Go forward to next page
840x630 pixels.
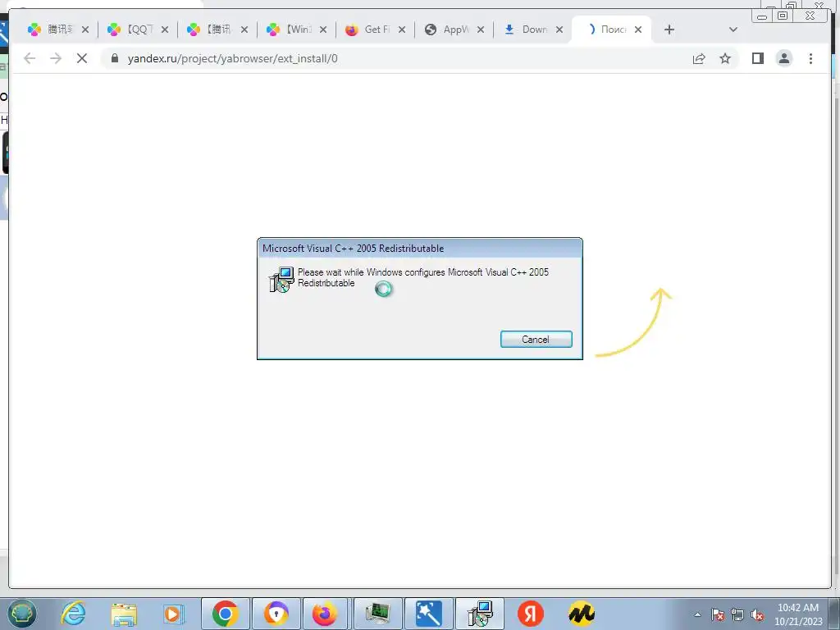56,58
